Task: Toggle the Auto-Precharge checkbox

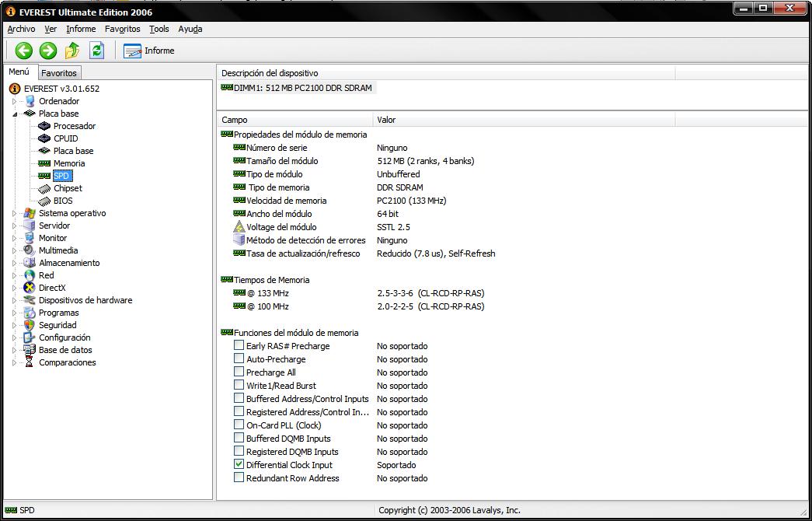Action: click(239, 358)
